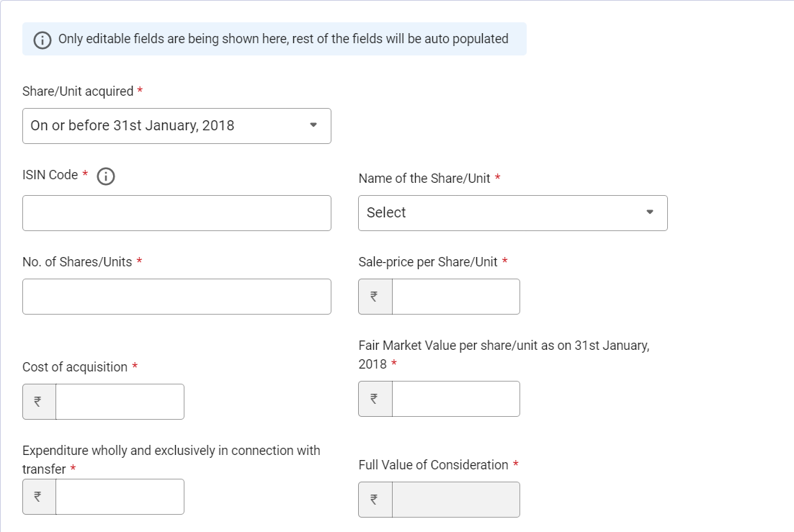The width and height of the screenshot is (794, 532).
Task: Open the ISIN Code information tooltip icon
Action: tap(106, 176)
